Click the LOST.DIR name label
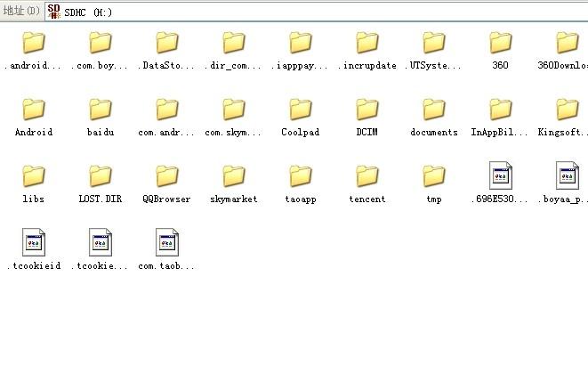 coord(101,199)
